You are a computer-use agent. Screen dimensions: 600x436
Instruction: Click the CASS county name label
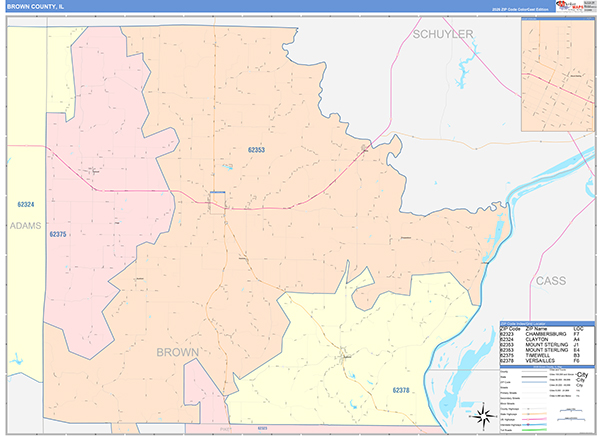(x=551, y=281)
